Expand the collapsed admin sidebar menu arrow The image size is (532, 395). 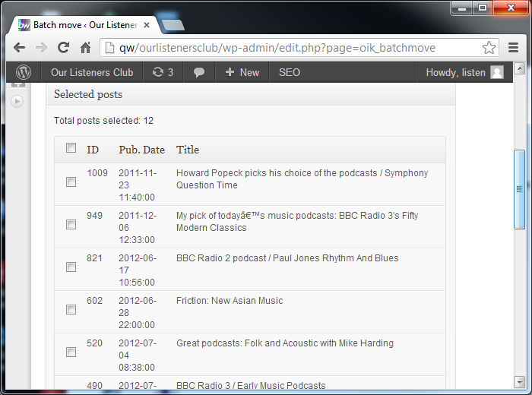(x=17, y=101)
